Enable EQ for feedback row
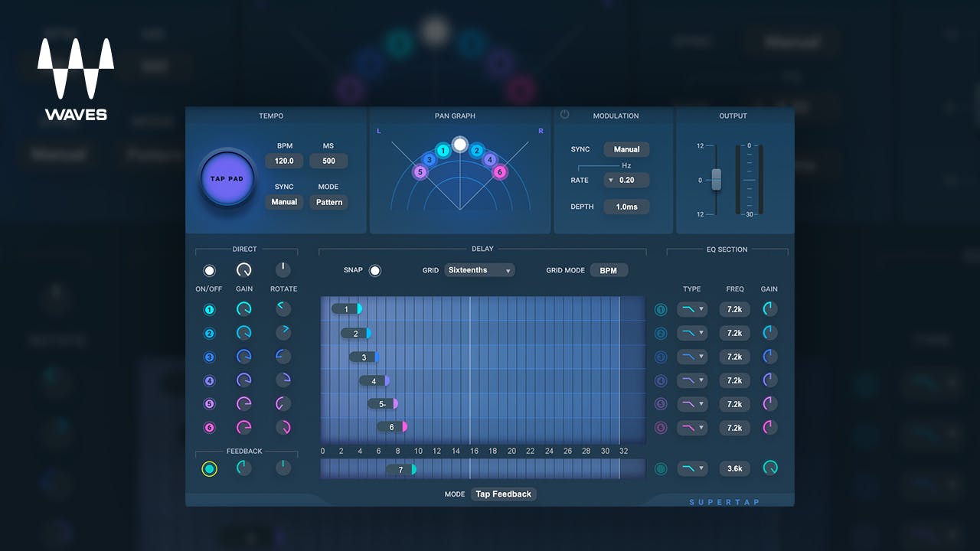This screenshot has width=980, height=551. pyautogui.click(x=661, y=469)
